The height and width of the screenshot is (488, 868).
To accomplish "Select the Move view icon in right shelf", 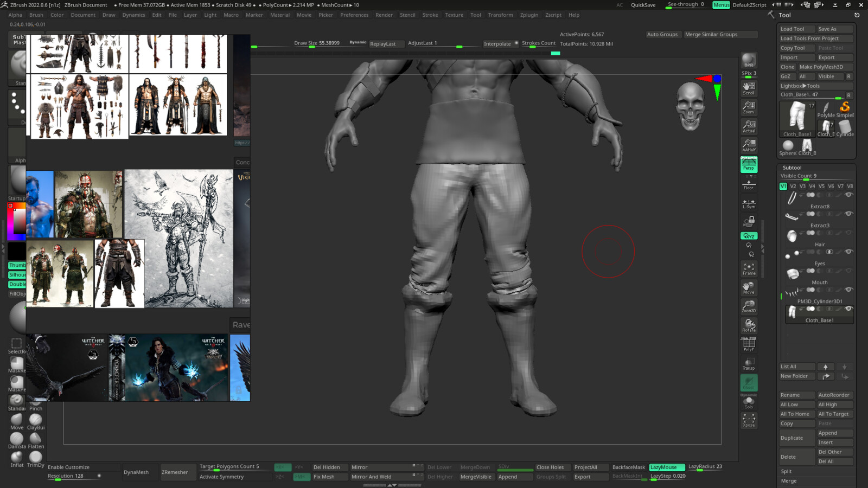I will coord(749,288).
